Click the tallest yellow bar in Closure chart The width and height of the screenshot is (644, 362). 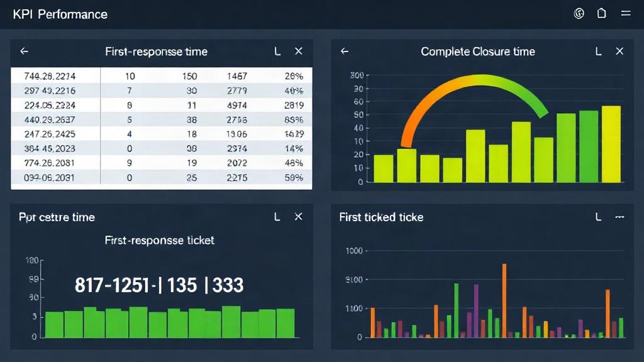[611, 144]
